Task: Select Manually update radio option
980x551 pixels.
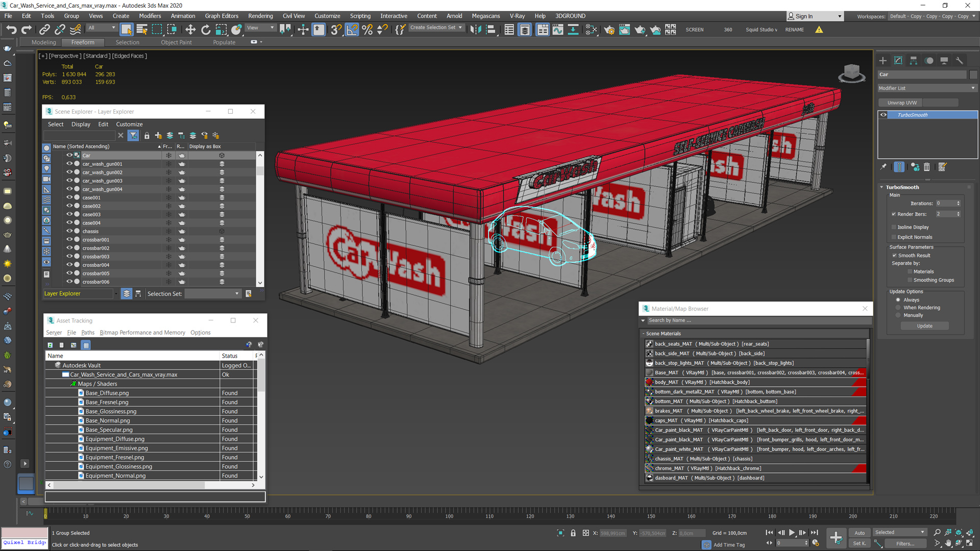Action: coord(898,315)
